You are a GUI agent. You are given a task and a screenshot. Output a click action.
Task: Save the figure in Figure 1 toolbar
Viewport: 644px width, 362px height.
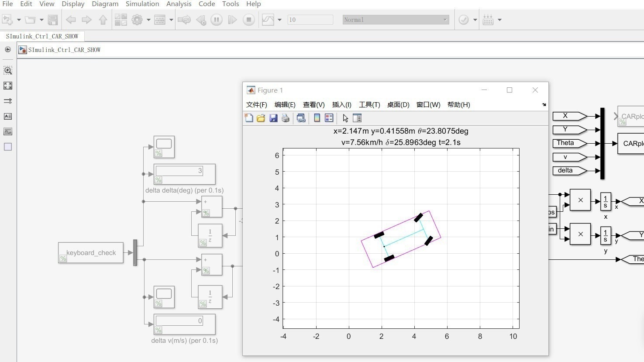coord(273,118)
